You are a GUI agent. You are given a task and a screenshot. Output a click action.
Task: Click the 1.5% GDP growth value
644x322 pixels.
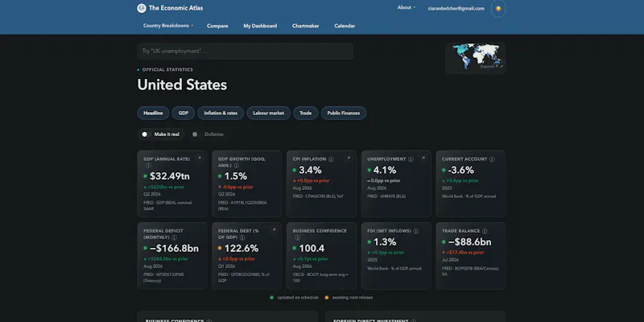tap(236, 176)
